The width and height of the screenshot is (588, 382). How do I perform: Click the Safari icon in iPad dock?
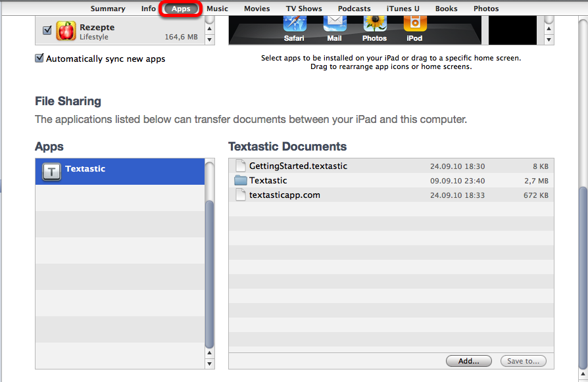pyautogui.click(x=295, y=25)
